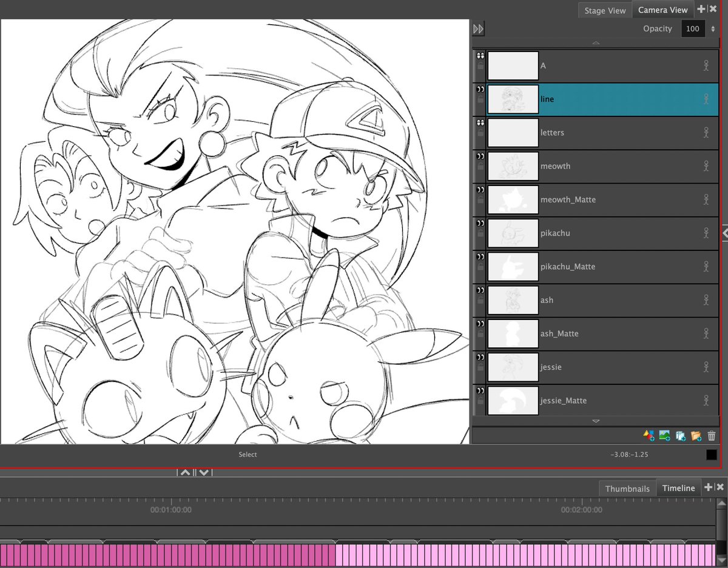Click the Opacity value field
Viewport: 728px width, 568px height.
point(693,28)
